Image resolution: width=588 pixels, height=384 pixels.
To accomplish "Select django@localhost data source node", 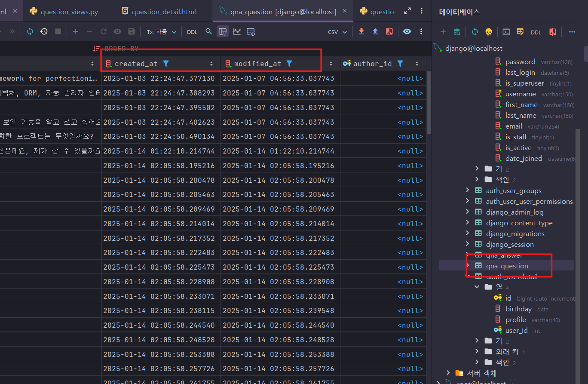I will (x=474, y=48).
